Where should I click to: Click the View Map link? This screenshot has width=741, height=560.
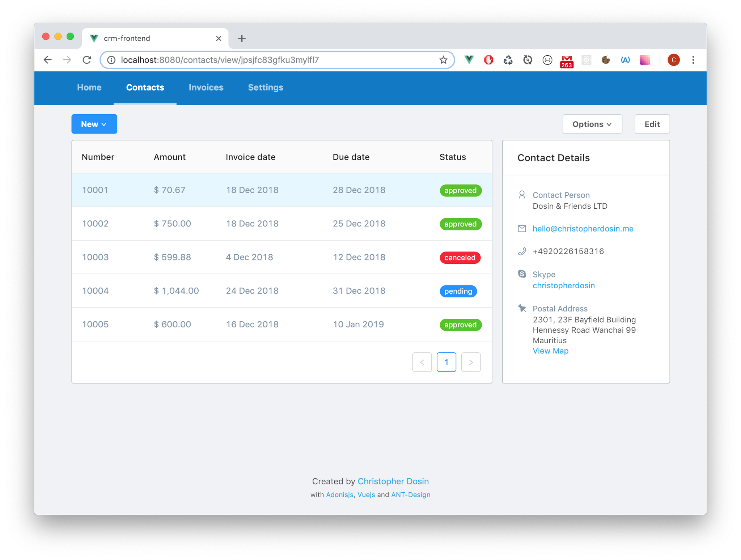click(x=550, y=351)
